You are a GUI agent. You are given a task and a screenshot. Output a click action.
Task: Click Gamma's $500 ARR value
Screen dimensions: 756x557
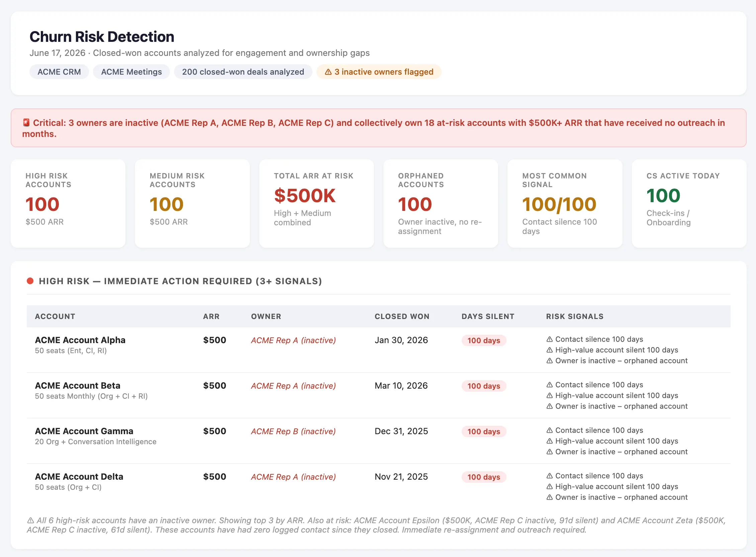tap(215, 431)
